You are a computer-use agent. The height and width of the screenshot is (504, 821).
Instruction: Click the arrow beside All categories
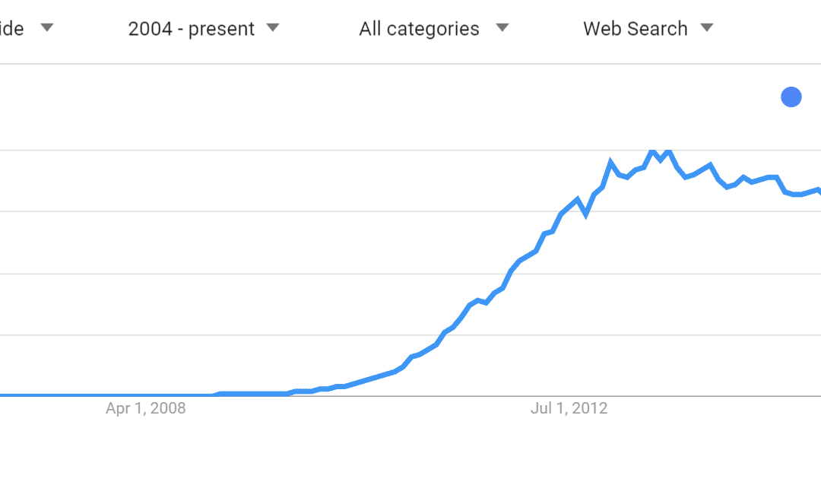point(502,28)
